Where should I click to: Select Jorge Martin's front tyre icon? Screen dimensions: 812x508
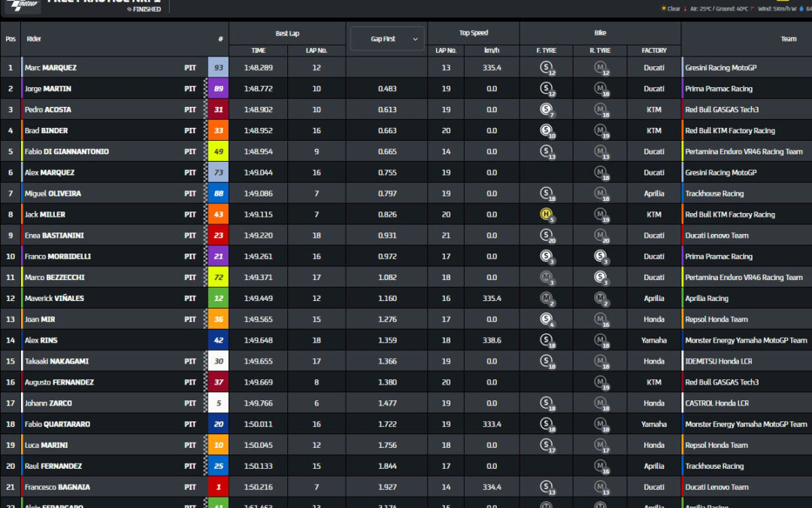point(547,89)
